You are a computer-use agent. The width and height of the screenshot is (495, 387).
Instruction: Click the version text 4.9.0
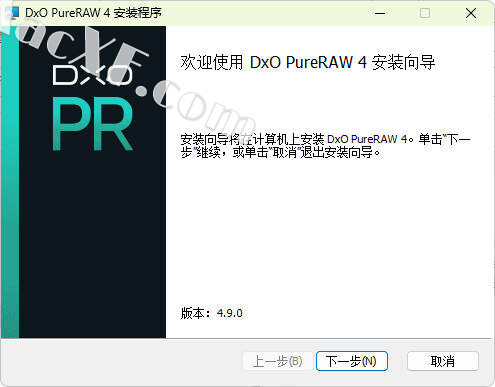point(230,313)
